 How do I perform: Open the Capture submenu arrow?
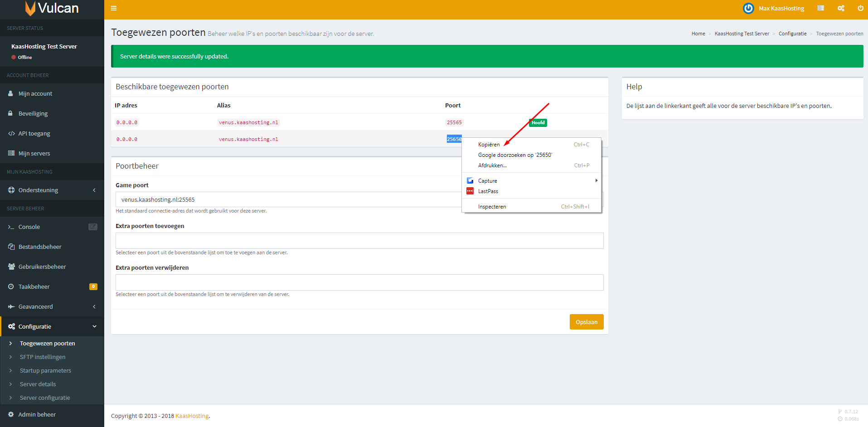[x=596, y=180]
